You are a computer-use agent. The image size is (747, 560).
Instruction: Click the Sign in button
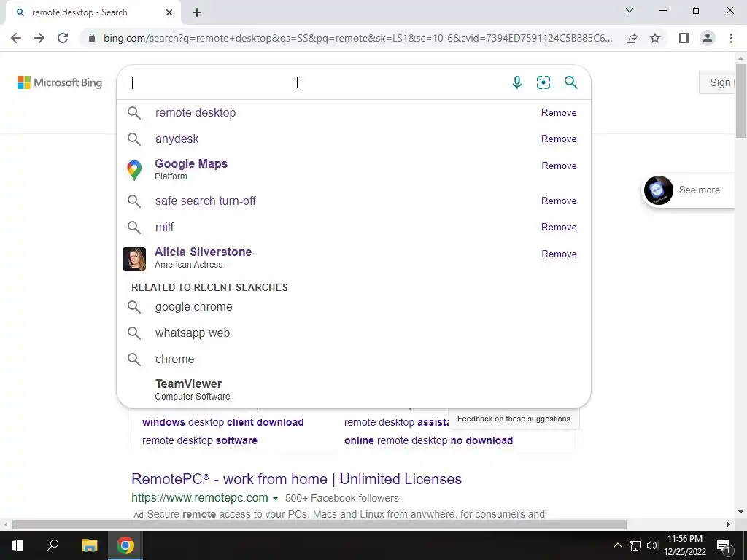[x=718, y=82]
